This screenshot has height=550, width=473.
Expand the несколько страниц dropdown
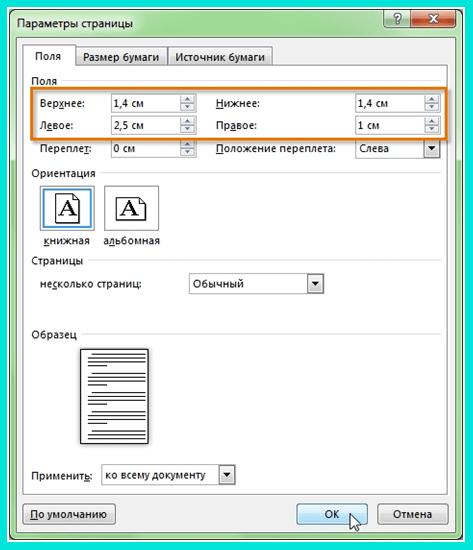click(x=315, y=283)
